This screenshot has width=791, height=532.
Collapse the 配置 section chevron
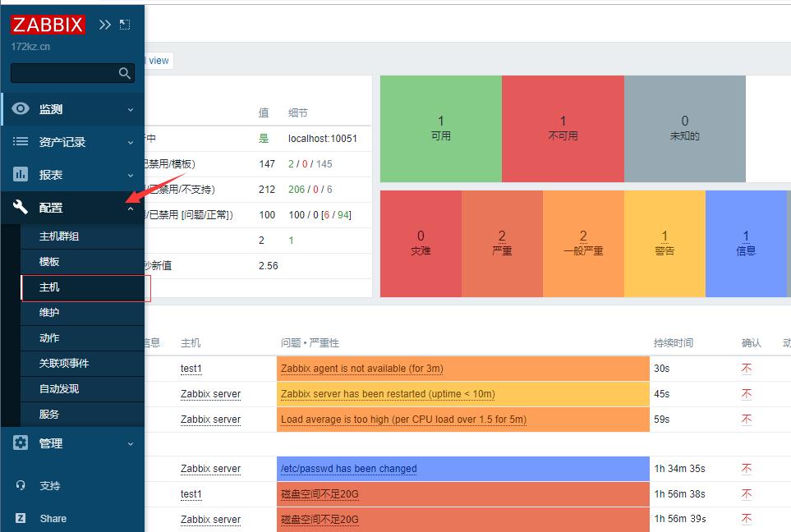(x=129, y=209)
